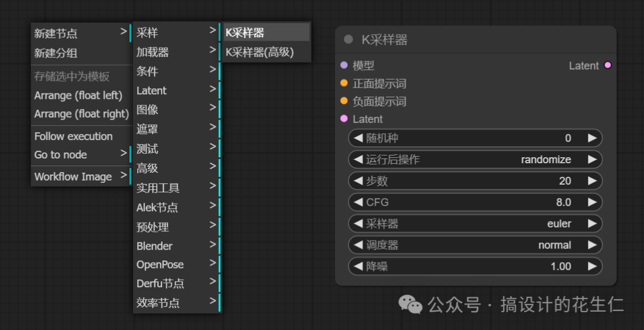This screenshot has width=644, height=330.
Task: Increase the 随机种 value with right arrow
Action: 592,138
